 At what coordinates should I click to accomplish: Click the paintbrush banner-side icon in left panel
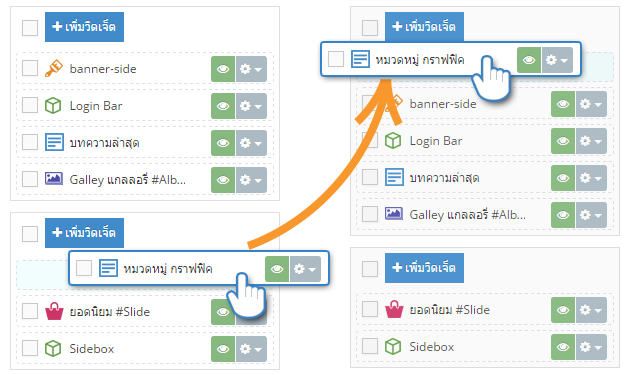pos(53,68)
